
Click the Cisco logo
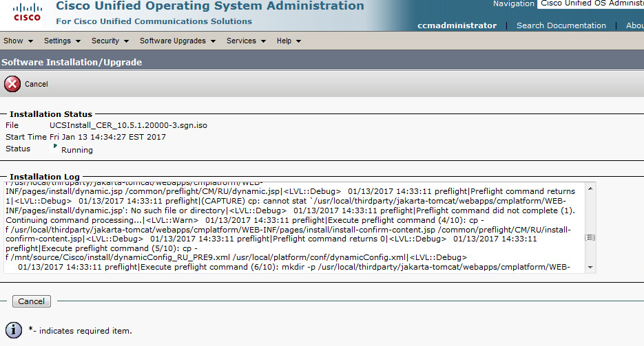(27, 12)
